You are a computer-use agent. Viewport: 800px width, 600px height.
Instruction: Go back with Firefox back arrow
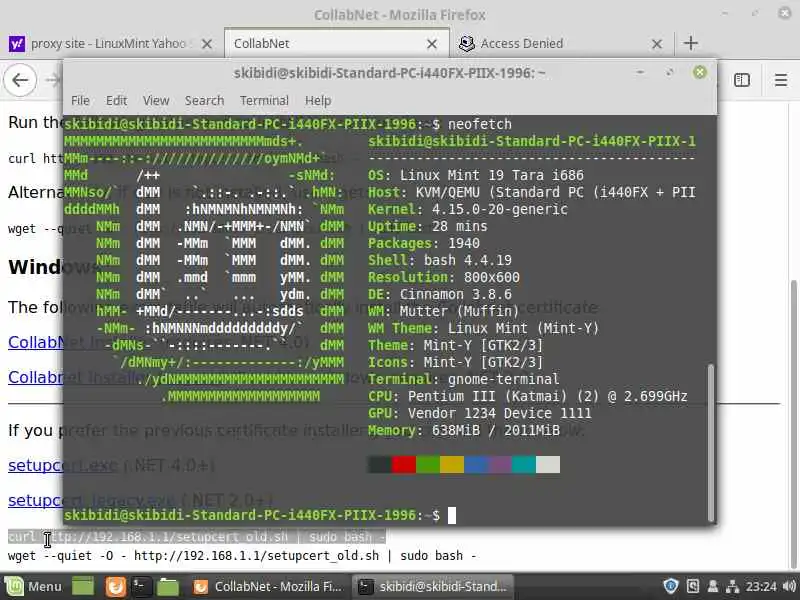tap(20, 80)
